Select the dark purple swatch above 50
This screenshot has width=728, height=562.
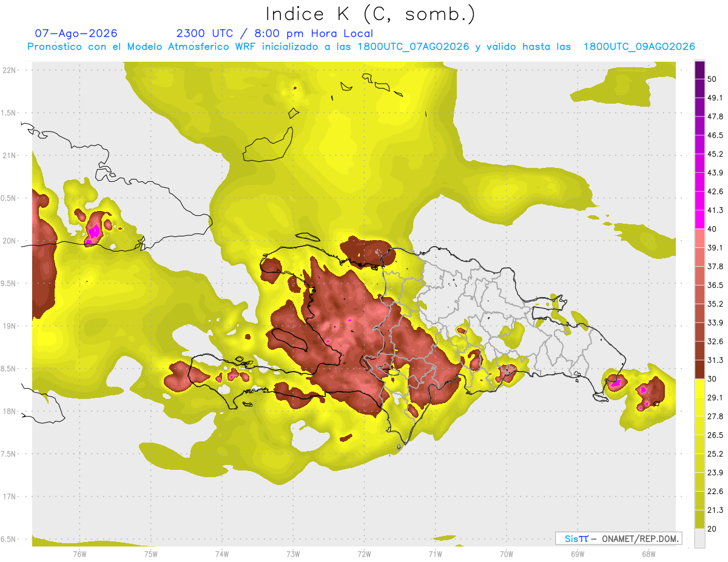pos(699,70)
